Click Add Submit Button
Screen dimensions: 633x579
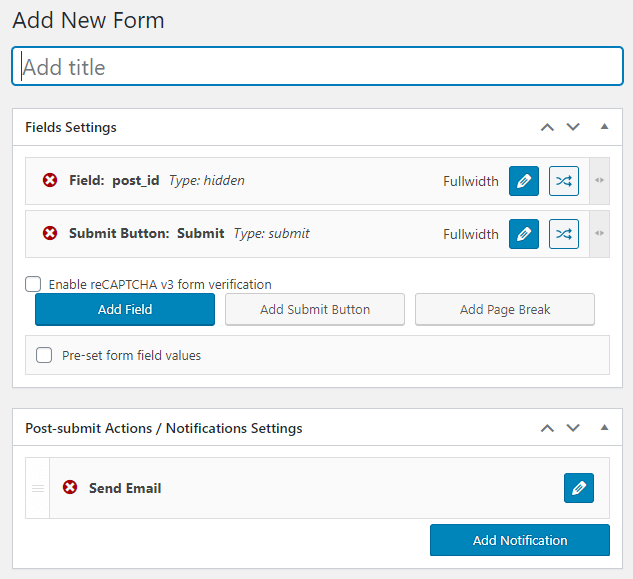click(315, 309)
